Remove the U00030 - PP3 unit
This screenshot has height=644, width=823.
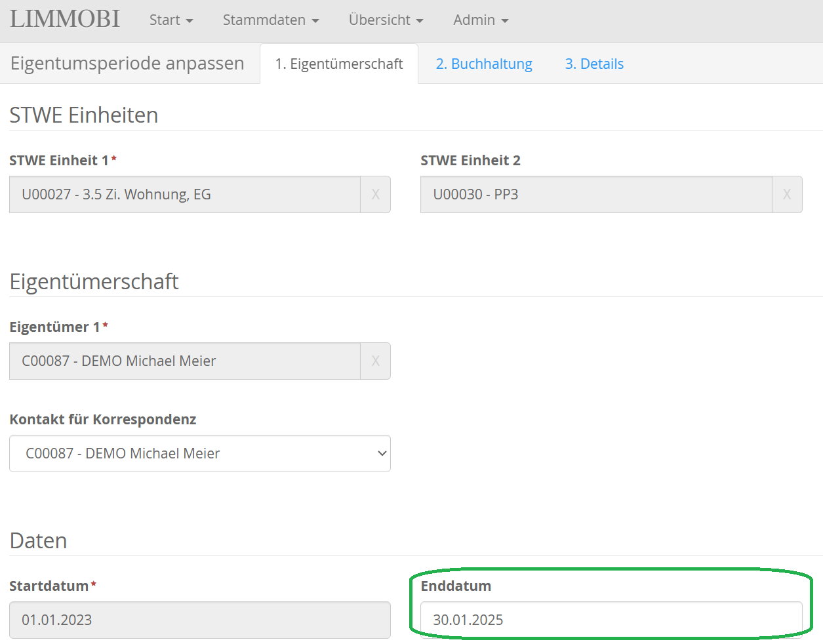click(x=786, y=195)
